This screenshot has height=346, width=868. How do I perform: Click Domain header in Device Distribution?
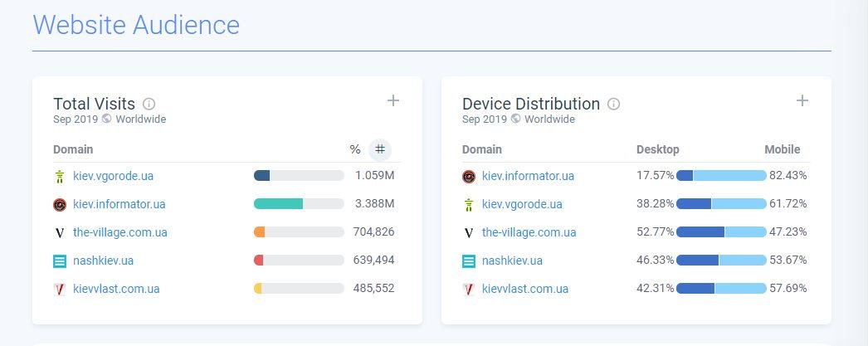pyautogui.click(x=482, y=149)
